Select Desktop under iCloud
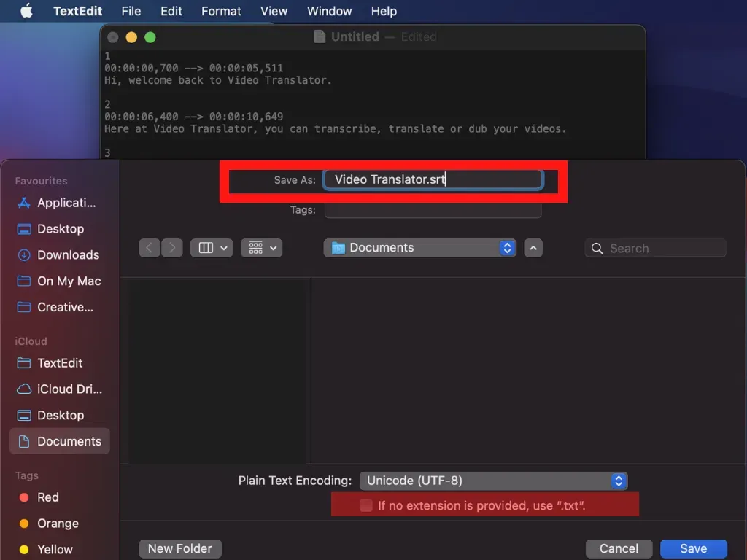 [60, 415]
